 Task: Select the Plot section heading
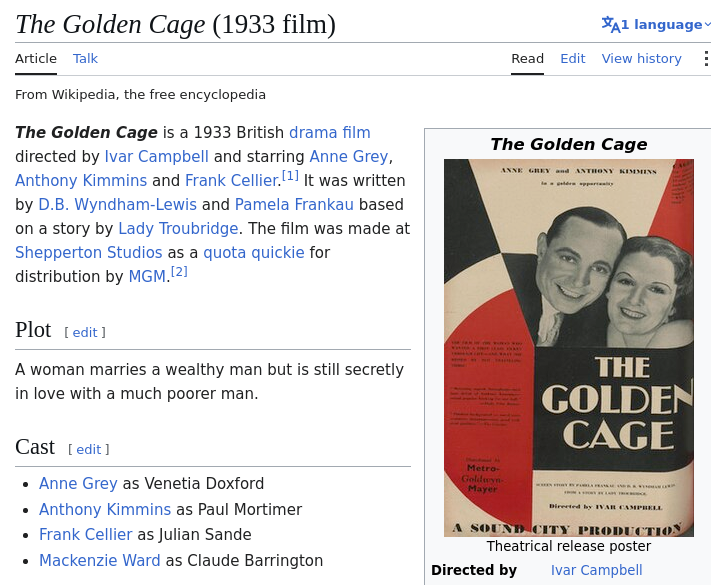(x=33, y=330)
